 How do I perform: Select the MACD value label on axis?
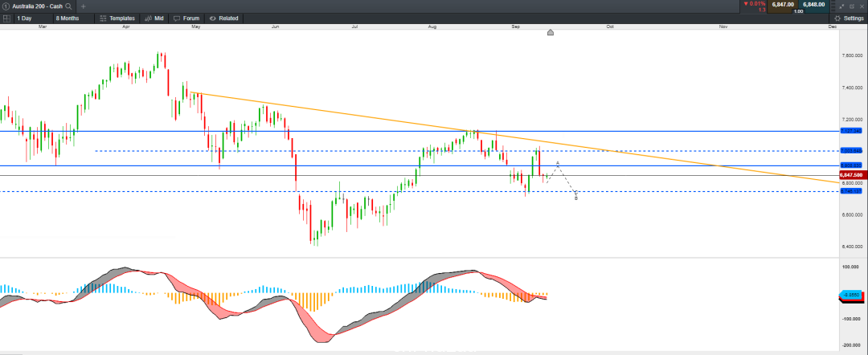pos(851,296)
